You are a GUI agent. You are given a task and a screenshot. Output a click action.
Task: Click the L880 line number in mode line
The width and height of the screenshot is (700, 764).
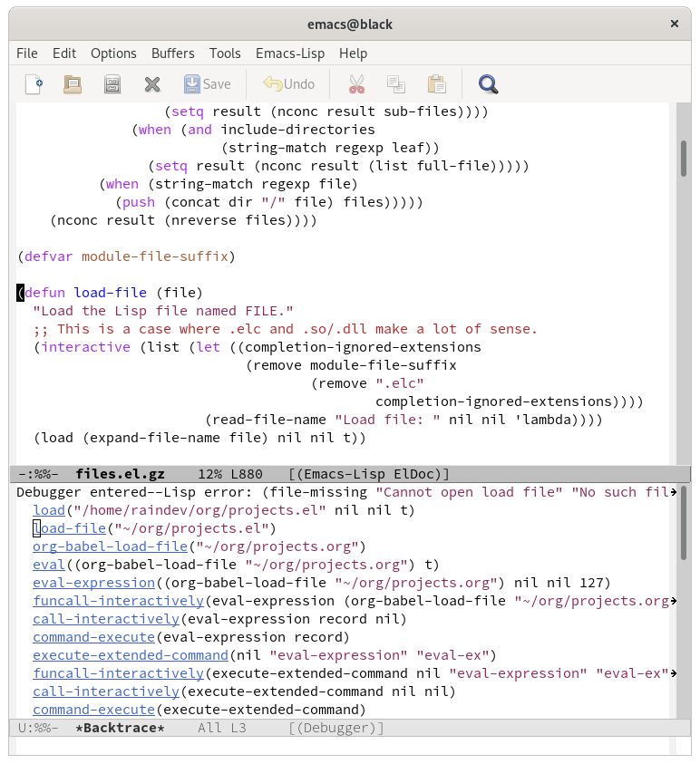coord(246,474)
